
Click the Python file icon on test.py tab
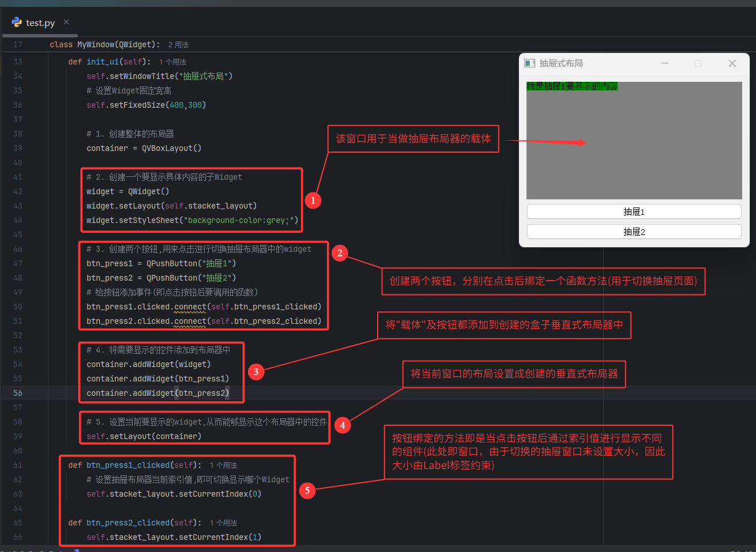pyautogui.click(x=17, y=22)
